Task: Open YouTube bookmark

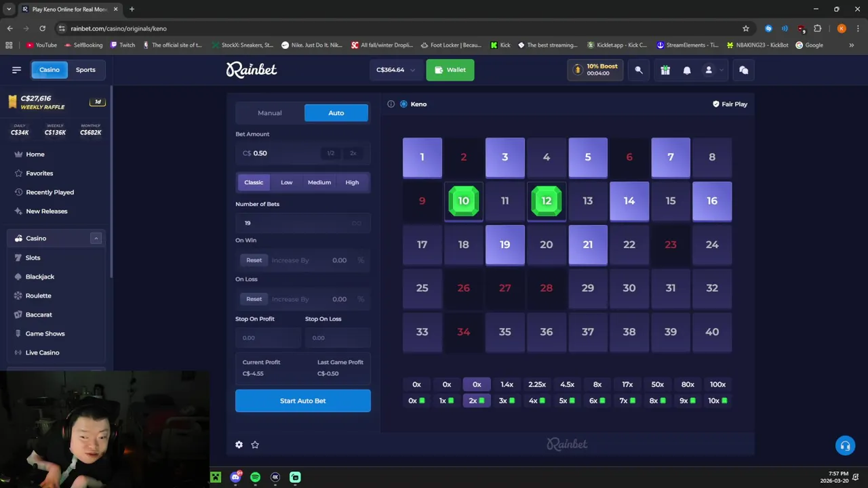Action: 41,45
